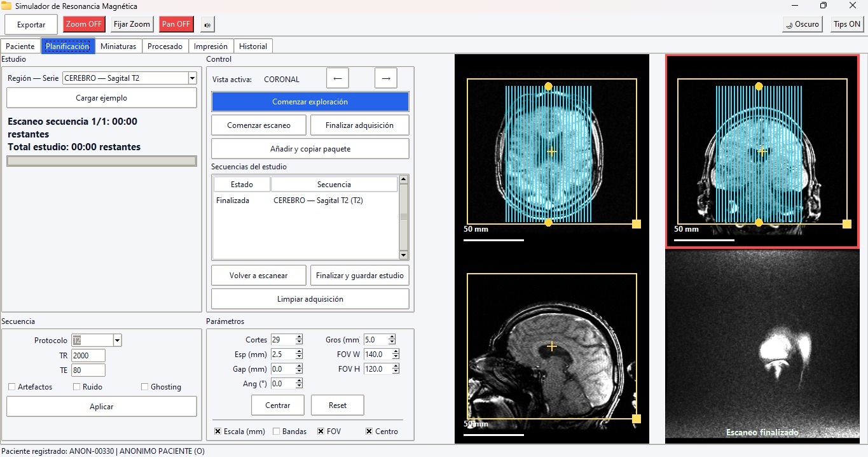Select bottom FOV circle handle in coronal view
Screen dimensions: 868x457
coord(759,222)
